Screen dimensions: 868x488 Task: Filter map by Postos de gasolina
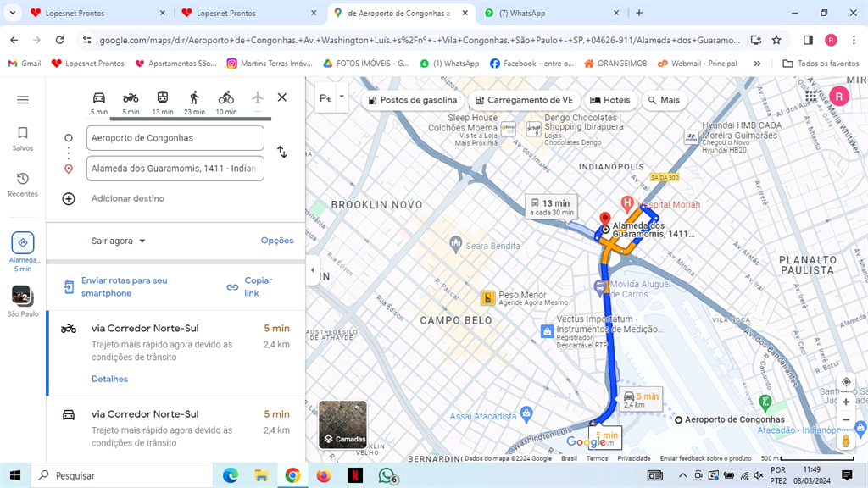click(x=411, y=100)
